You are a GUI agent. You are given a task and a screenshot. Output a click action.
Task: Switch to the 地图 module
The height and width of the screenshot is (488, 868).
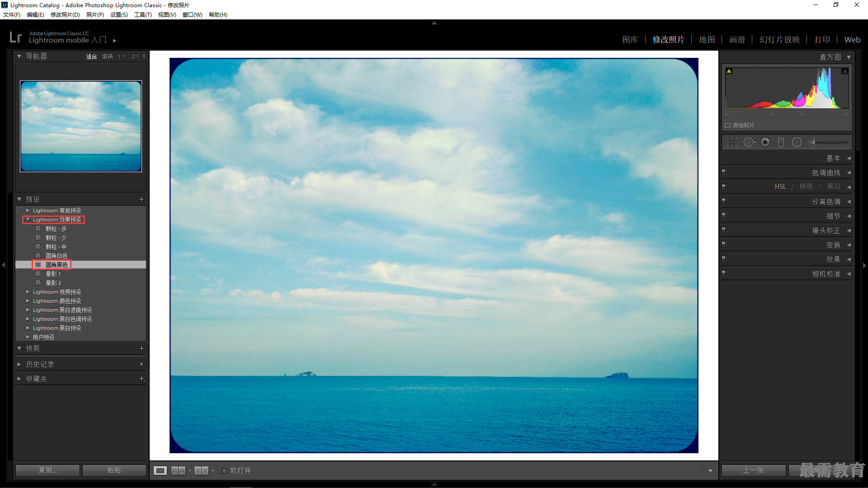click(x=707, y=40)
